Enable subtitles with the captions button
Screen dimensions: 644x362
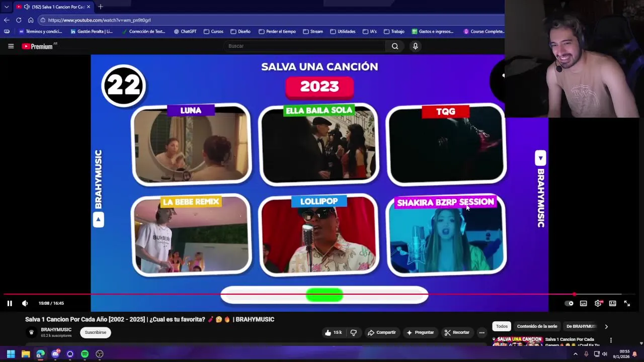click(583, 303)
